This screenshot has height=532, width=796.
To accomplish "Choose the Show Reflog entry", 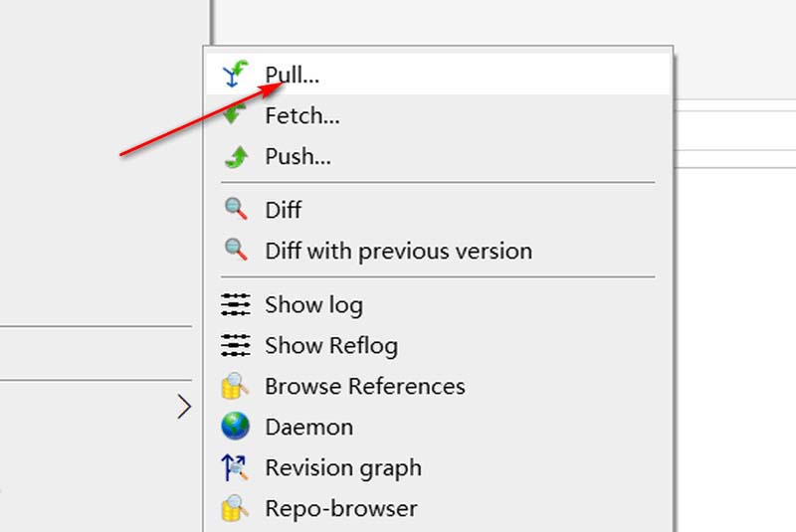I will [330, 345].
